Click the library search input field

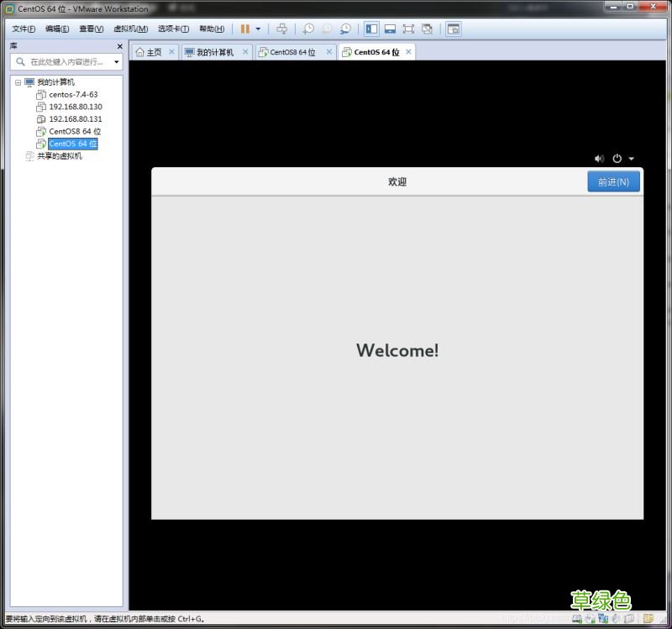tap(67, 62)
